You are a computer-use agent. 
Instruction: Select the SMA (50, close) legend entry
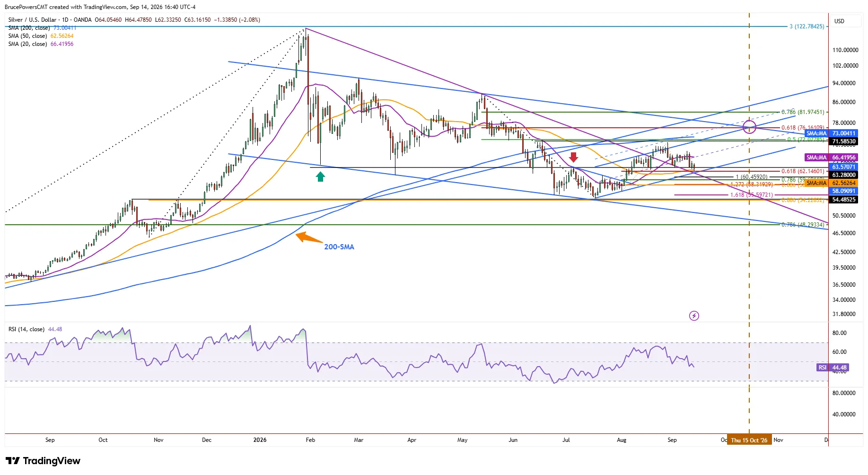point(41,36)
